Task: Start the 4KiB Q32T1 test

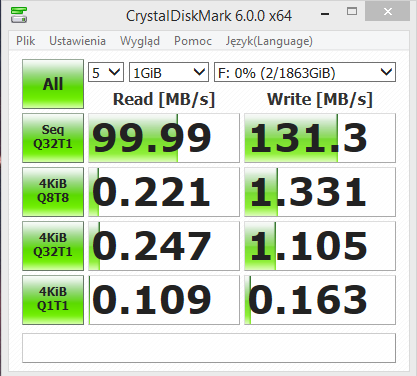Action: pyautogui.click(x=53, y=246)
